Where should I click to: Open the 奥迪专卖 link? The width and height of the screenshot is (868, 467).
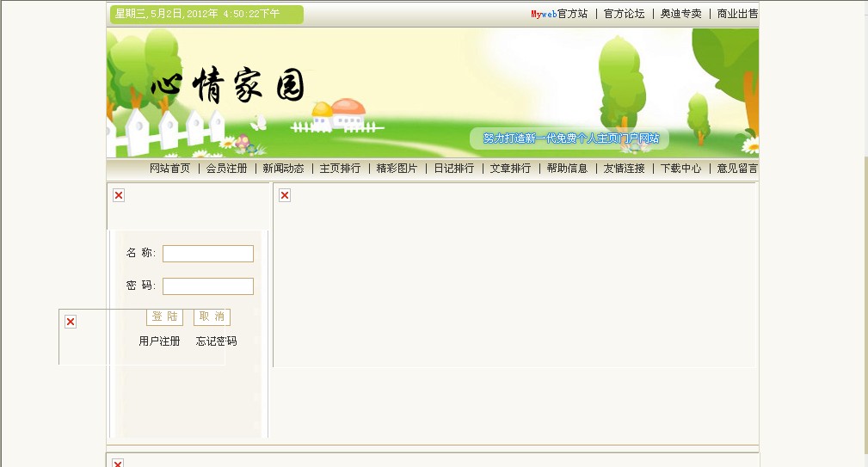680,14
